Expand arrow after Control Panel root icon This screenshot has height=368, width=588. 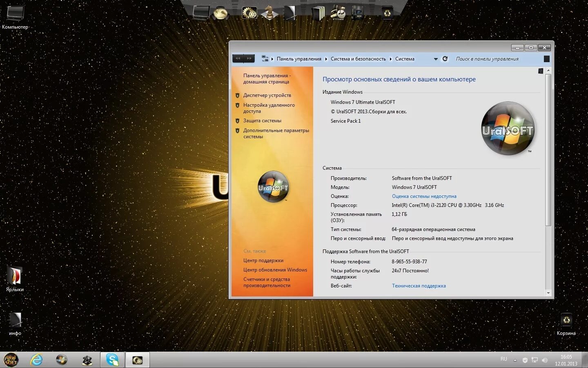(x=272, y=59)
